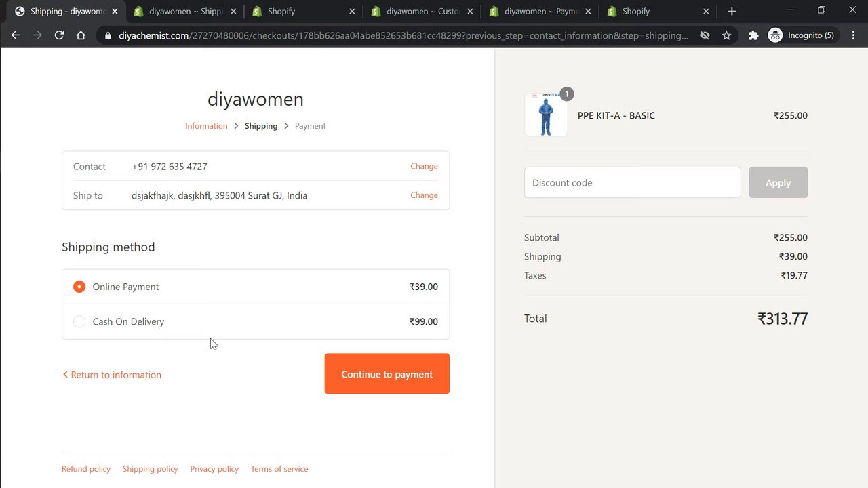Screen dimensions: 868x488
Task: Click the third-party cookies blocked eye icon
Action: click(705, 35)
